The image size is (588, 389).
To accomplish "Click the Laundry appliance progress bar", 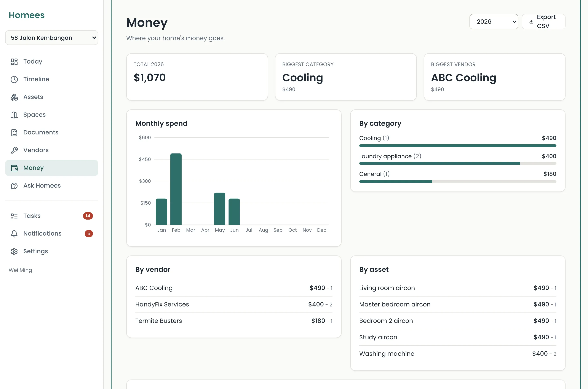I will (457, 164).
